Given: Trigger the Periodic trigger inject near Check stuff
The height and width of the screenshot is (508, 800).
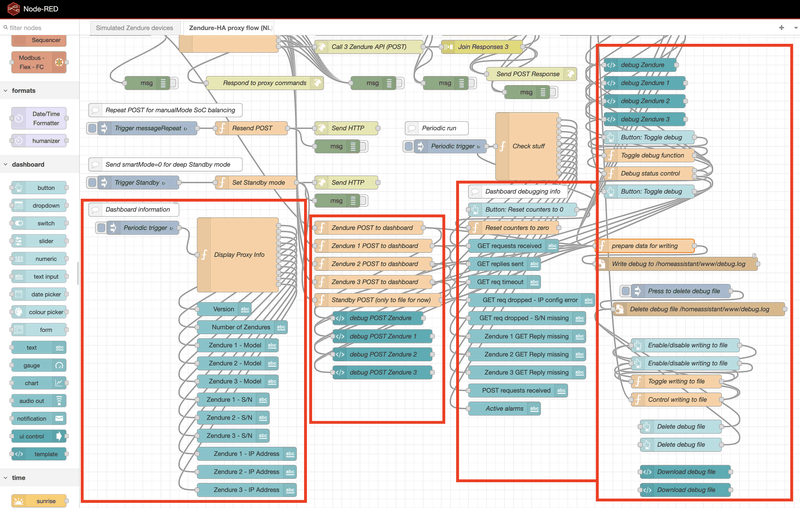Looking at the screenshot, I should [408, 146].
